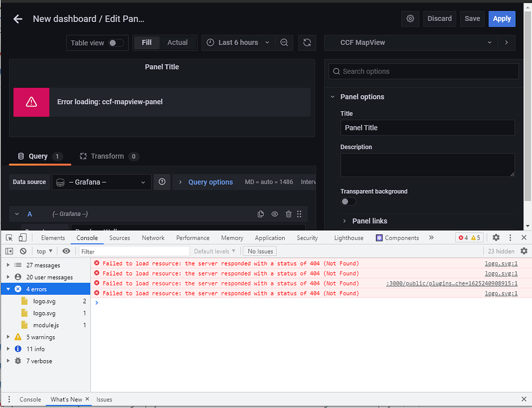Collapse the Panel options section
The width and height of the screenshot is (532, 408).
(332, 97)
